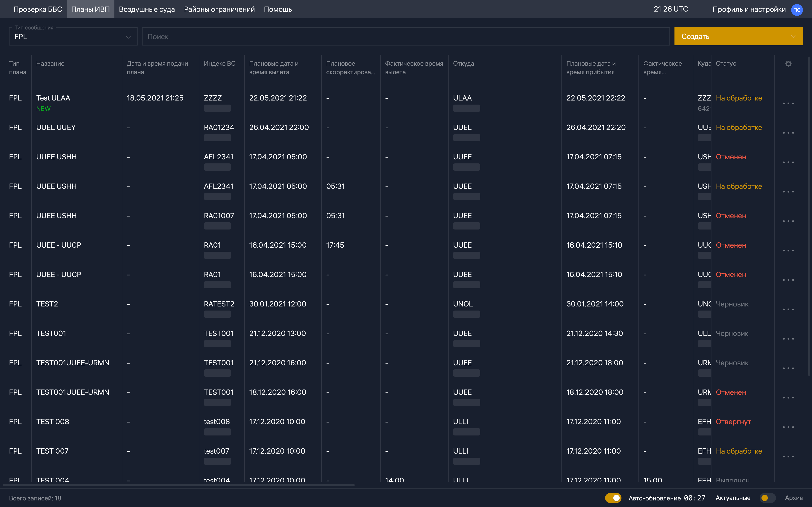Image resolution: width=812 pixels, height=507 pixels.
Task: Open three-dot menu for TEST 008 row
Action: point(788,427)
